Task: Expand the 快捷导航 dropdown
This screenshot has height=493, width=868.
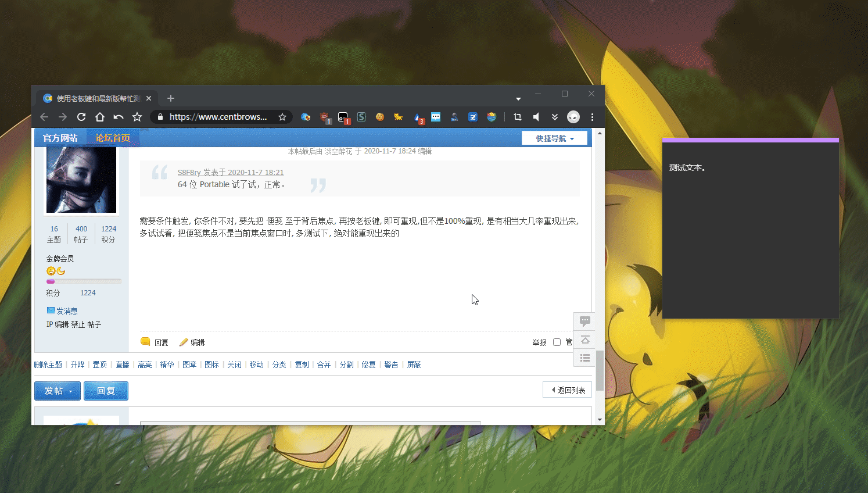Action: click(554, 138)
